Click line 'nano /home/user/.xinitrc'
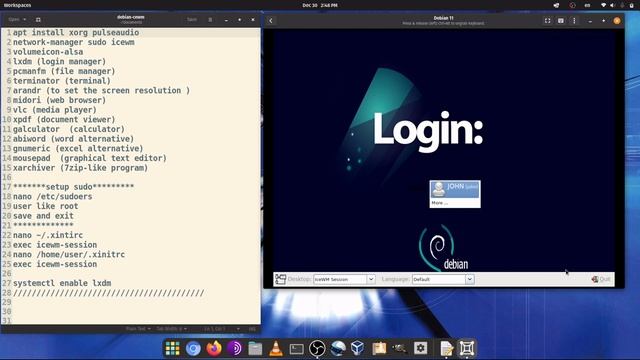 point(69,255)
